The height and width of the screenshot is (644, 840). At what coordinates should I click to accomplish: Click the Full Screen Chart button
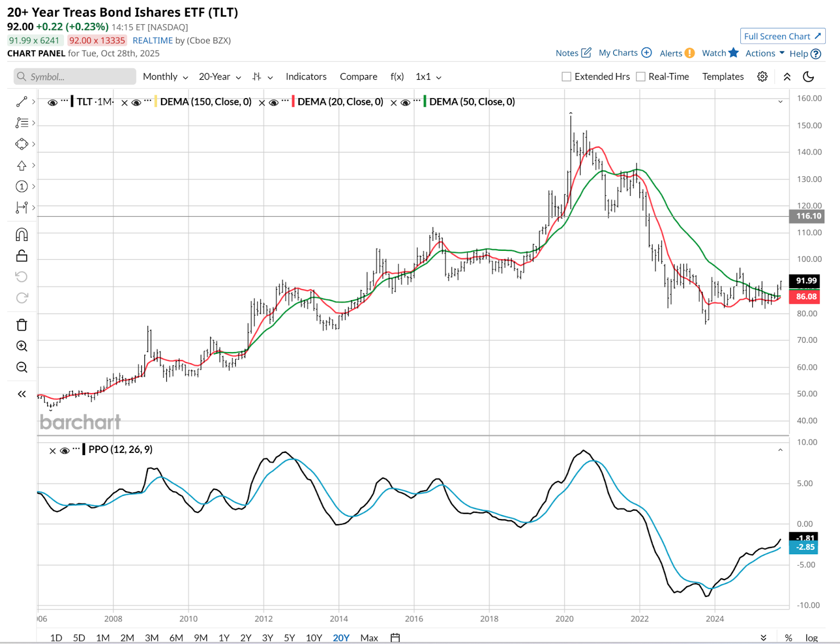[782, 36]
